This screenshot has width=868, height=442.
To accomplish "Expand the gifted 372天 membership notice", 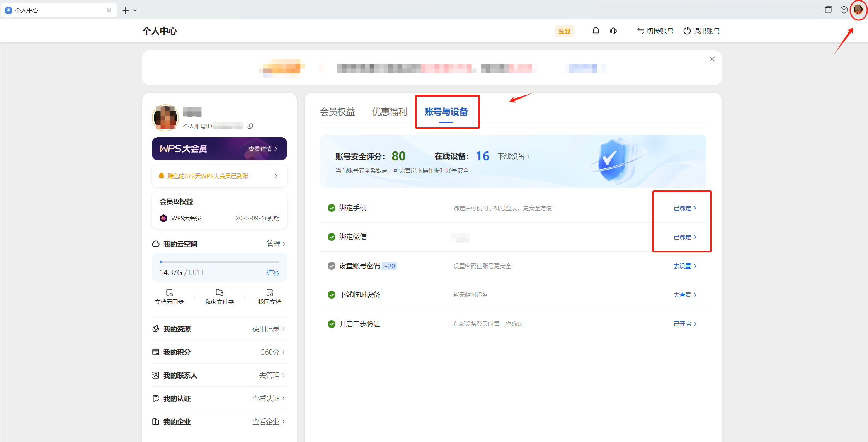I will 276,176.
